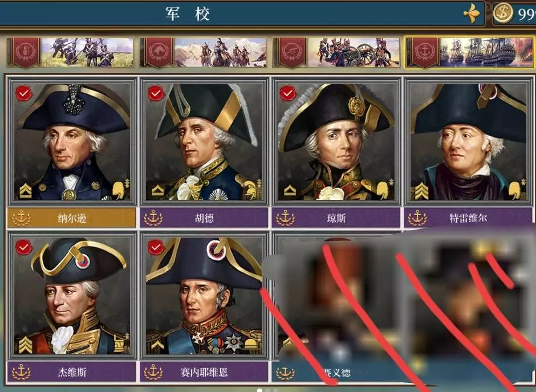Open the infantry generals category tab
Viewport: 536px width, 392px height.
point(70,52)
